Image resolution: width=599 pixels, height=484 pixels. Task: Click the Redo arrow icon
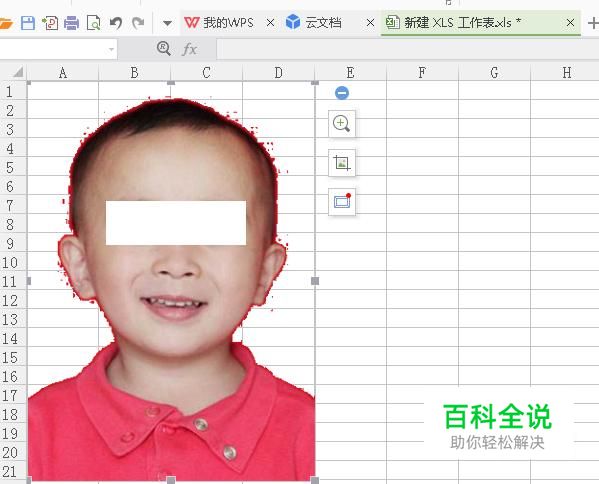coord(138,23)
